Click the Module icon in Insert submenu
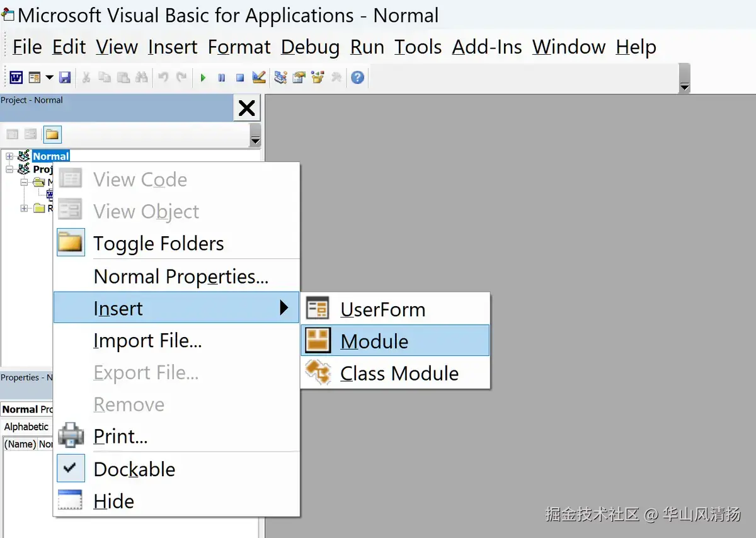Image resolution: width=756 pixels, height=538 pixels. coord(318,340)
